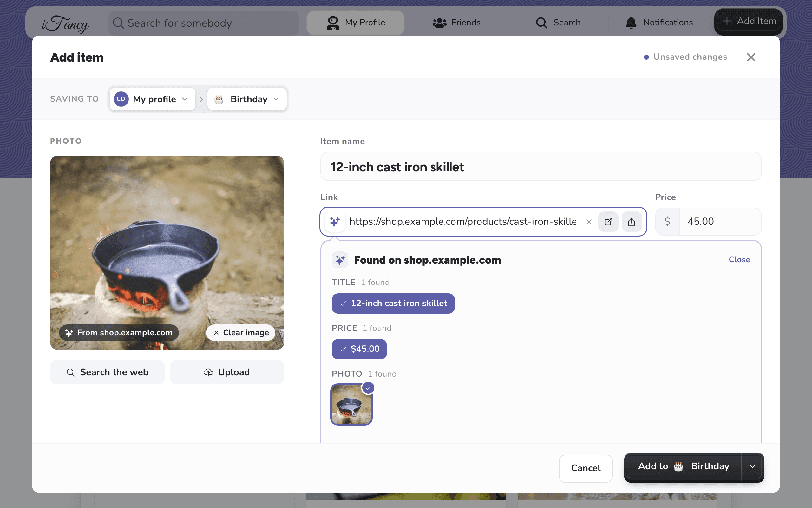Click the From shop.example.com image badge
The image size is (812, 508).
(119, 333)
